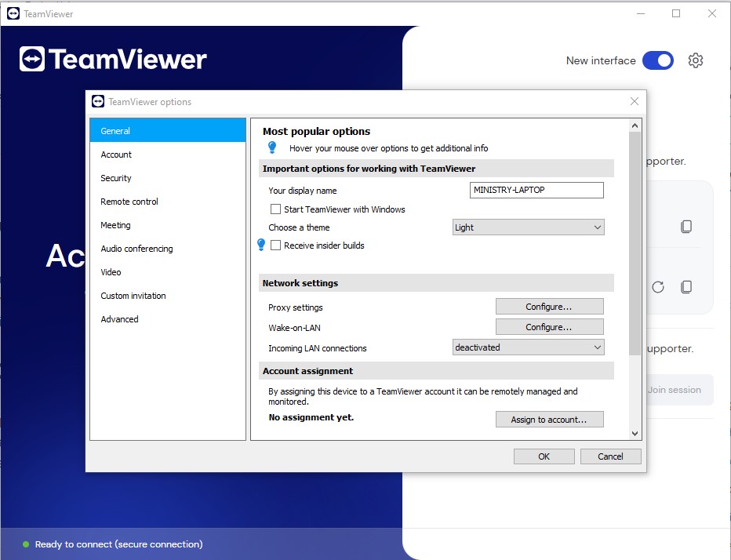Open the Choose a theme dropdown
This screenshot has width=731, height=560.
point(528,227)
